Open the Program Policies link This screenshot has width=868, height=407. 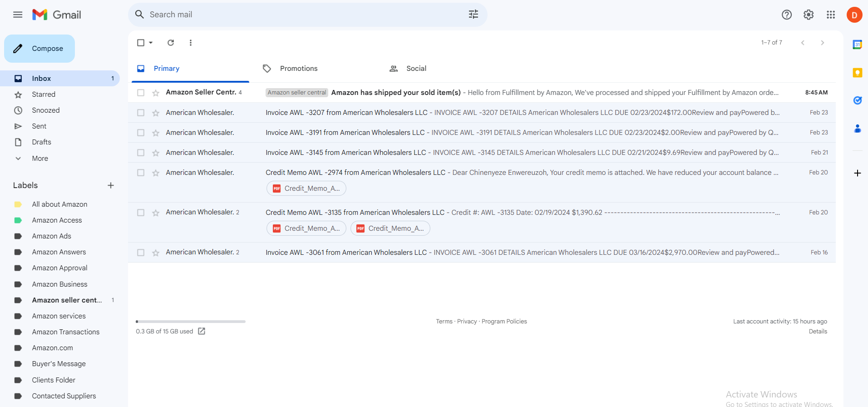click(x=504, y=322)
